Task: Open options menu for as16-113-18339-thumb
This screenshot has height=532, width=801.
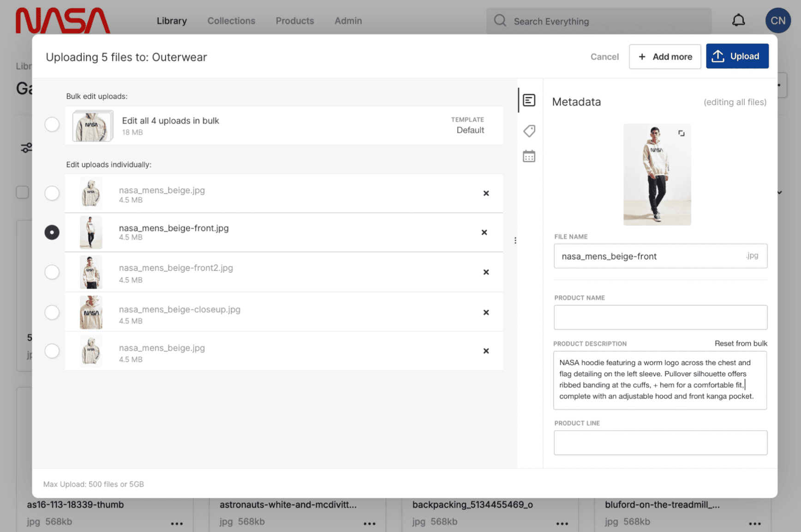Action: (x=177, y=523)
